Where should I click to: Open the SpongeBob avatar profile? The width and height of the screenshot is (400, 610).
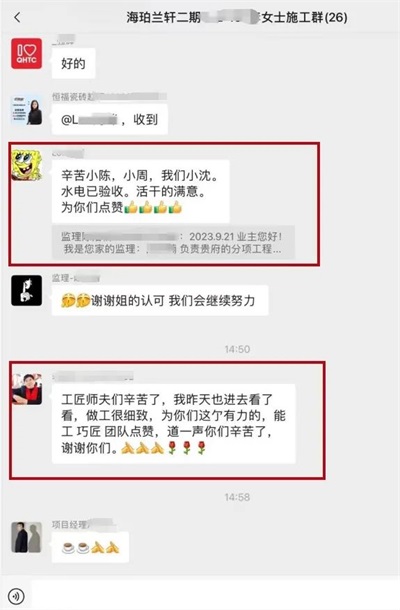26,165
